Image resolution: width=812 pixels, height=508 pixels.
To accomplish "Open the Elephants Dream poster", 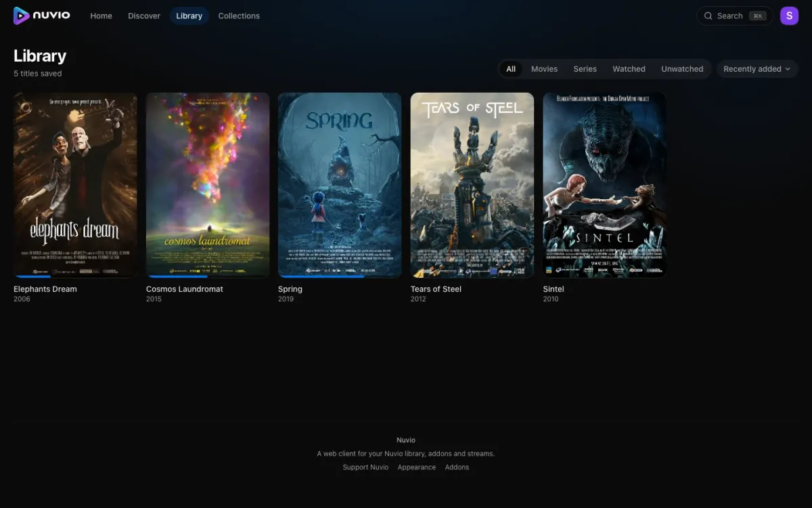I will (75, 185).
